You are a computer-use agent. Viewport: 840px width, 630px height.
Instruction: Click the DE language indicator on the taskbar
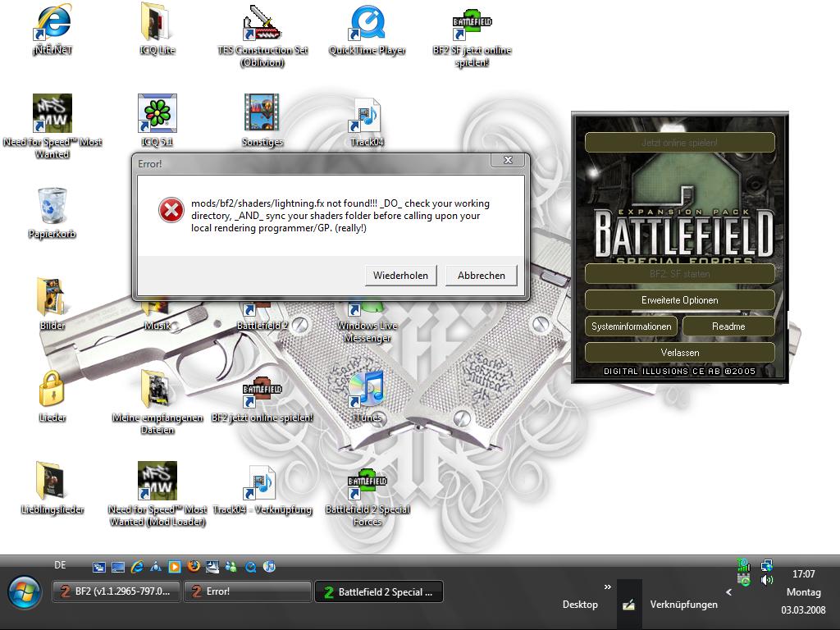(x=60, y=565)
